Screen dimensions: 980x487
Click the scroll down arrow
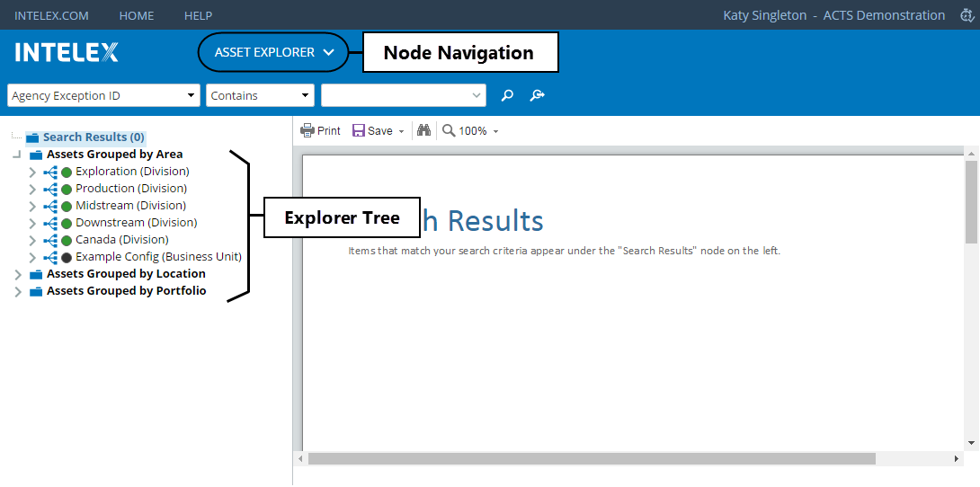(971, 443)
